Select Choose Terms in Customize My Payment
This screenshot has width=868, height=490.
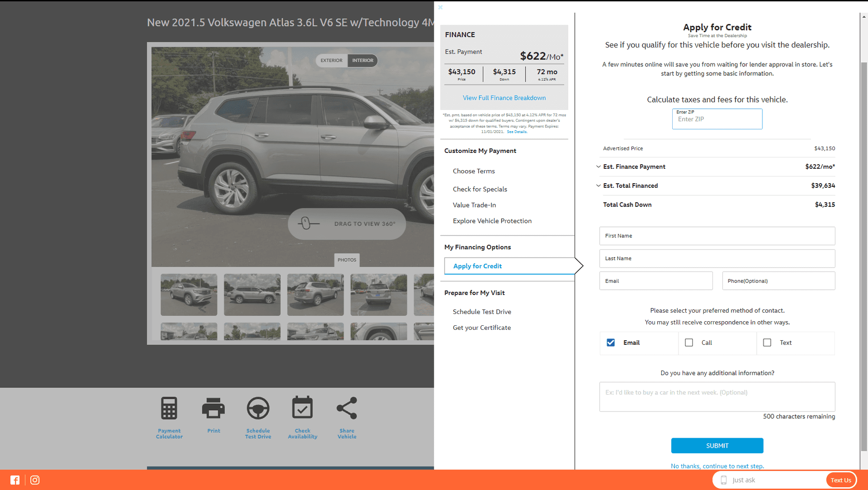click(x=474, y=171)
